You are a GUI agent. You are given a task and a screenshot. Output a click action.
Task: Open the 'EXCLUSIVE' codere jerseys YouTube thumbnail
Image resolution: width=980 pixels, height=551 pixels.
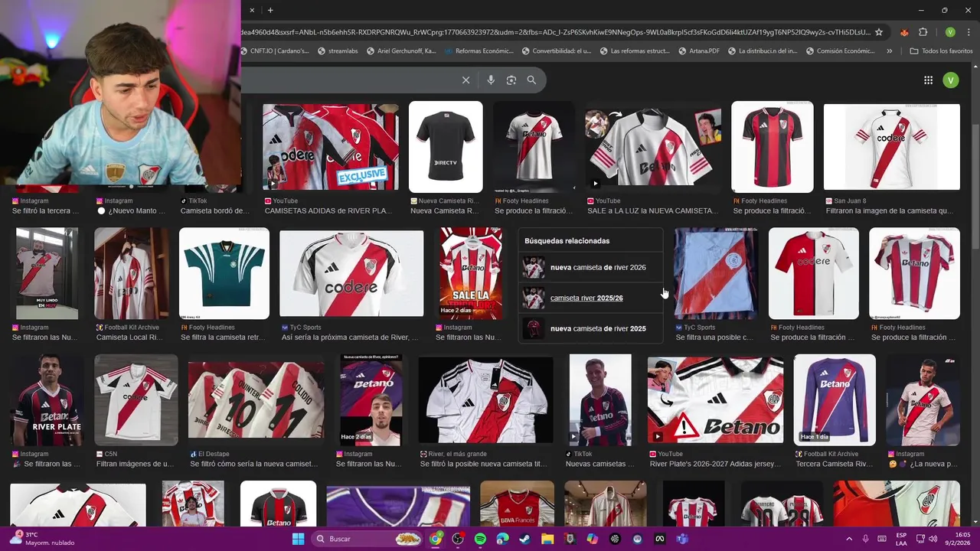331,147
